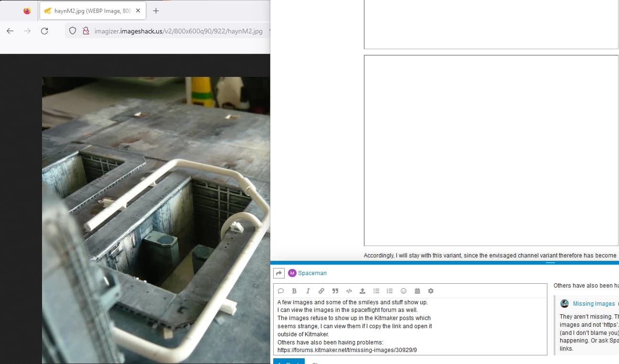Viewport: 619px width, 364px height.
Task: Open the Missing Images quoted topic link
Action: coord(594,304)
